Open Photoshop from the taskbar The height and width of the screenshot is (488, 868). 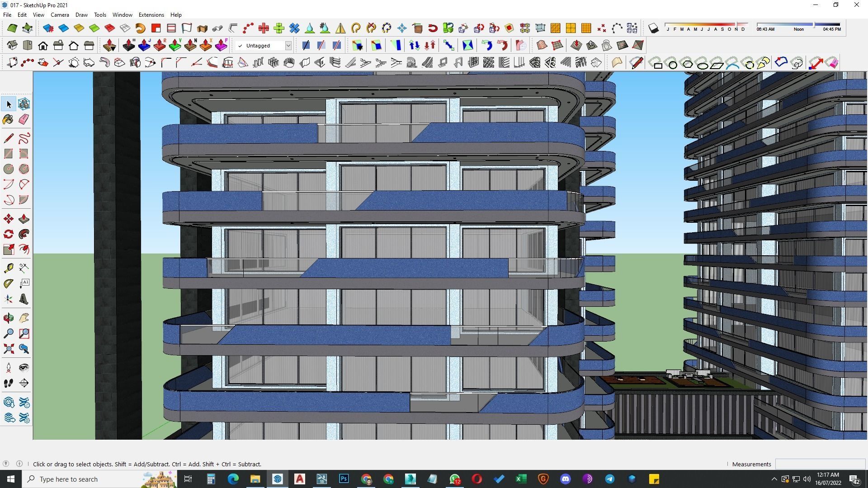click(344, 479)
